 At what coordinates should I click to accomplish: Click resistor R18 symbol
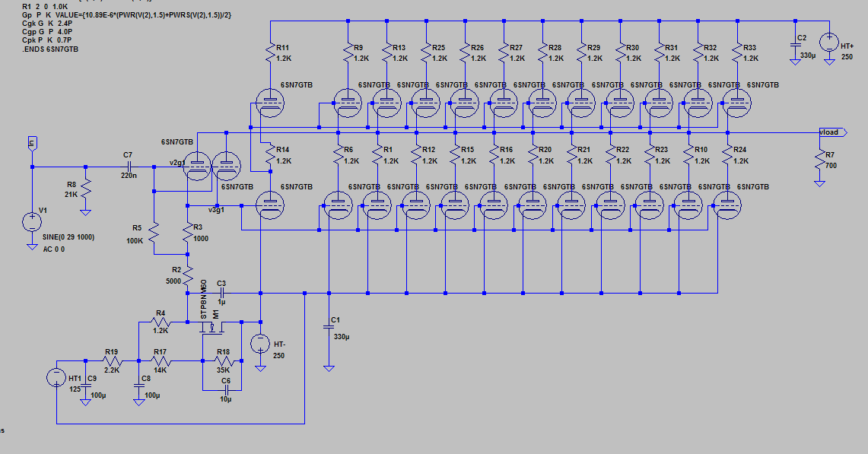coord(223,361)
